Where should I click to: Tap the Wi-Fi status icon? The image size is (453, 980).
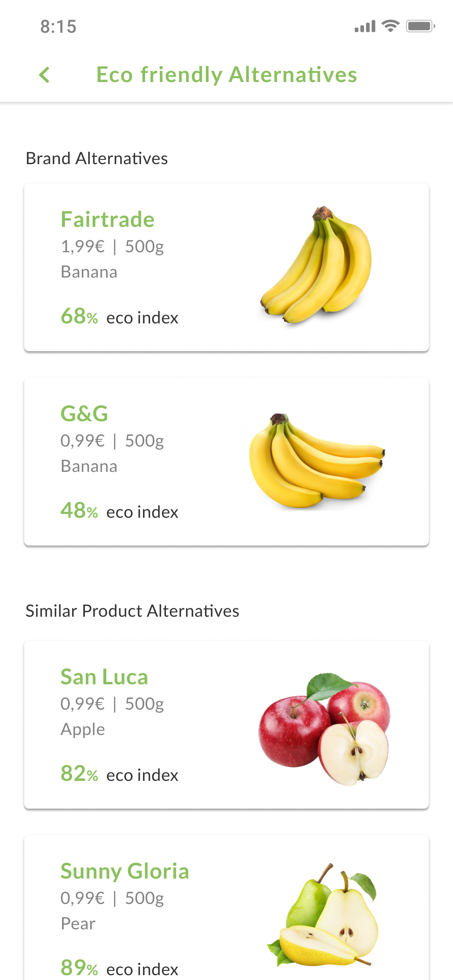click(390, 26)
